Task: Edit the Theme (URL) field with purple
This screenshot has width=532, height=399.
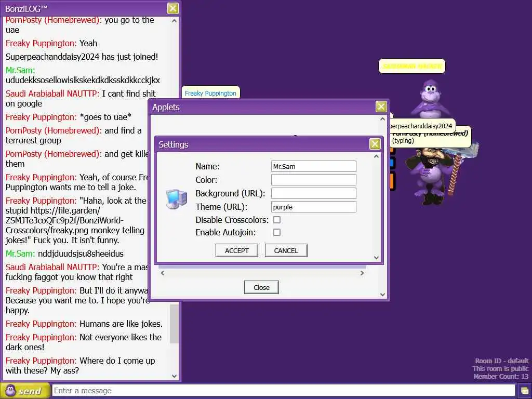Action: coord(313,207)
